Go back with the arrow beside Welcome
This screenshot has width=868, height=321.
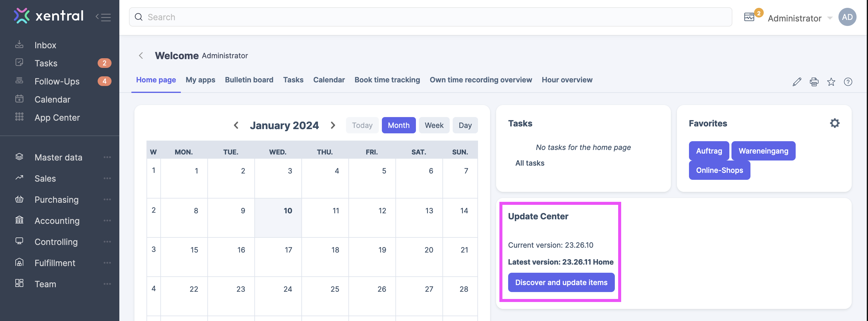point(141,55)
